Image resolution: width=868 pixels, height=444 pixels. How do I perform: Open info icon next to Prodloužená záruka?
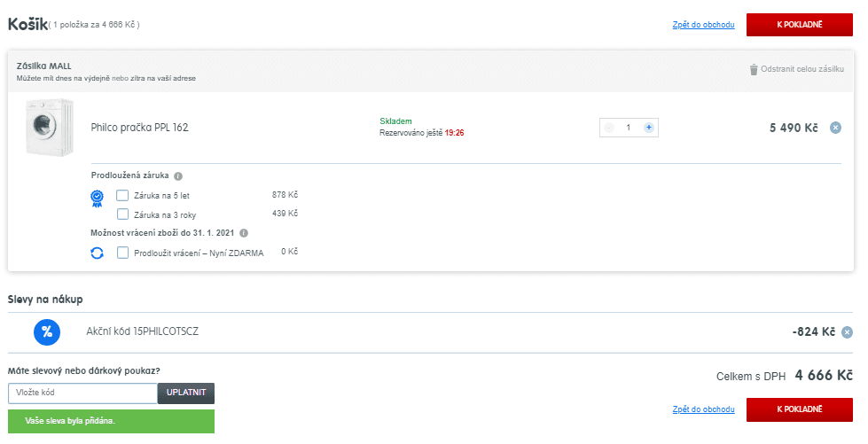[177, 176]
